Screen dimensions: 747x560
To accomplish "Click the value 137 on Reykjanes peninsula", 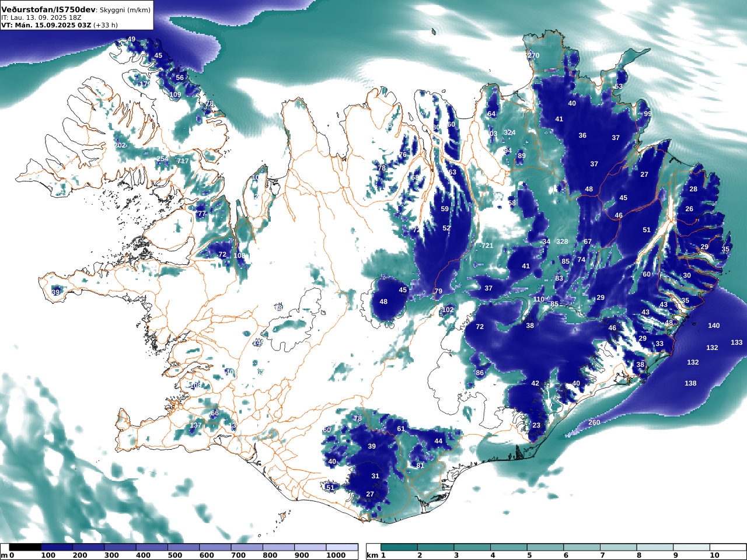I will click(x=196, y=425).
